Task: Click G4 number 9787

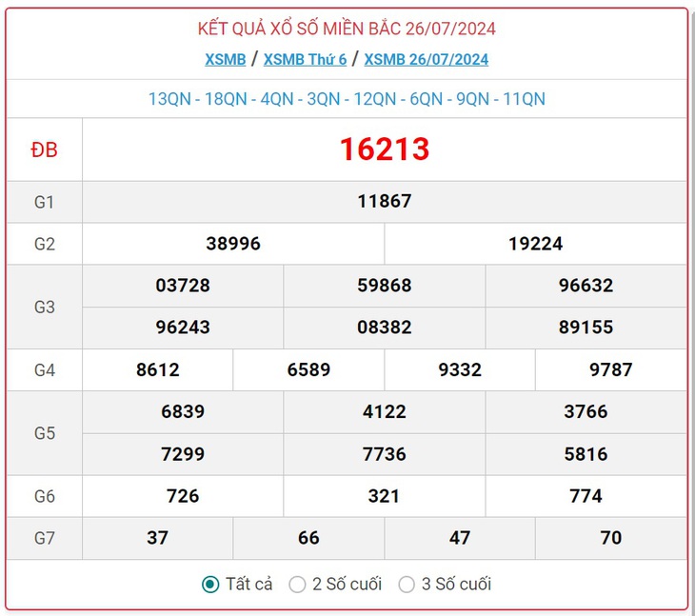Action: point(611,370)
